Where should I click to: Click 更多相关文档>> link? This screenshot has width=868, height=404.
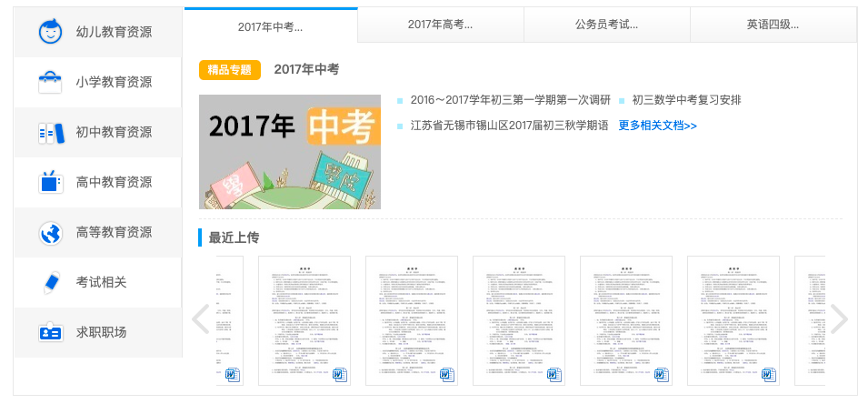pyautogui.click(x=658, y=126)
